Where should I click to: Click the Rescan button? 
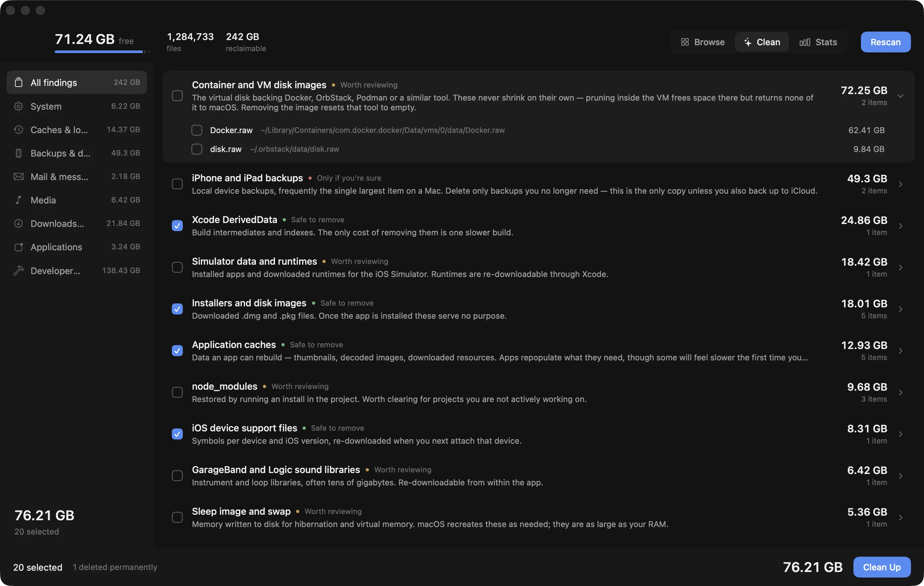point(886,42)
